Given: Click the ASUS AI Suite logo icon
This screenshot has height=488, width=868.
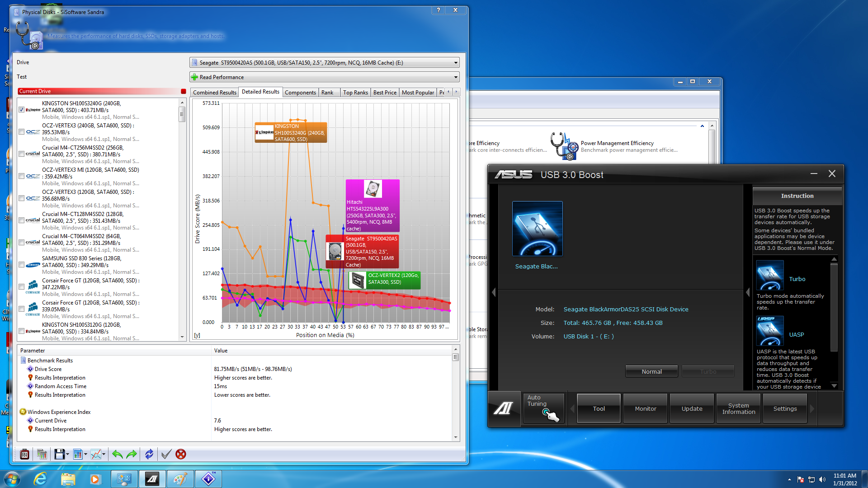Looking at the screenshot, I should tap(503, 408).
